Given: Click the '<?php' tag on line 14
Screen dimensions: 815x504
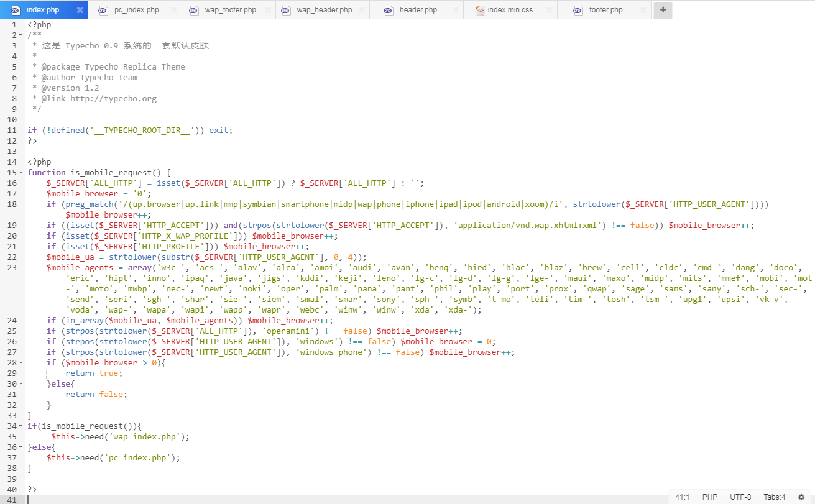Looking at the screenshot, I should pos(39,162).
